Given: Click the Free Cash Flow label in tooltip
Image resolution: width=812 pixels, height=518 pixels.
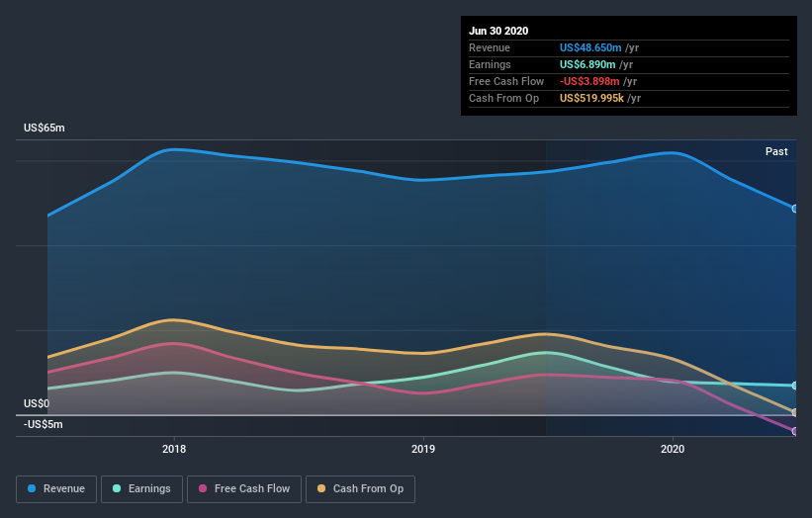Looking at the screenshot, I should click(506, 81).
